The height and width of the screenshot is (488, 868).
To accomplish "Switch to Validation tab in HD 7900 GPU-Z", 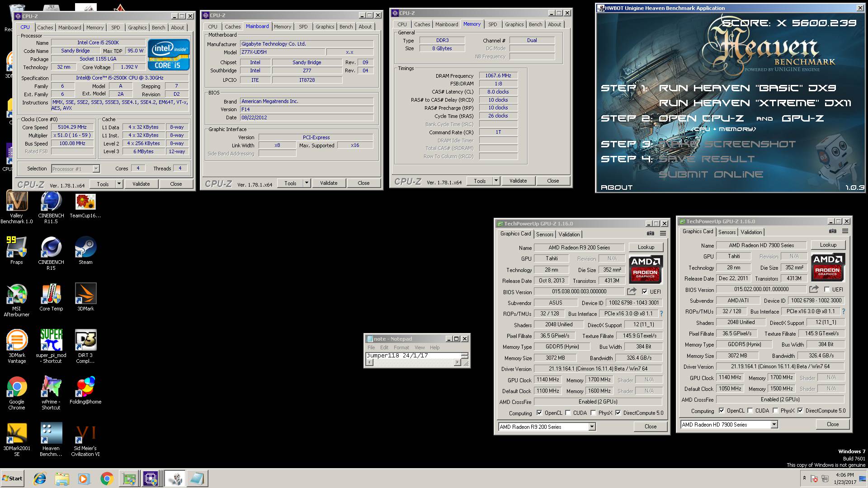I will click(x=751, y=232).
